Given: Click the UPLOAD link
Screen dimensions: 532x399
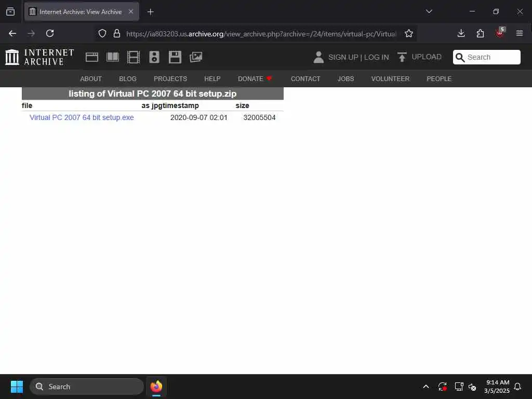Looking at the screenshot, I should [x=427, y=57].
